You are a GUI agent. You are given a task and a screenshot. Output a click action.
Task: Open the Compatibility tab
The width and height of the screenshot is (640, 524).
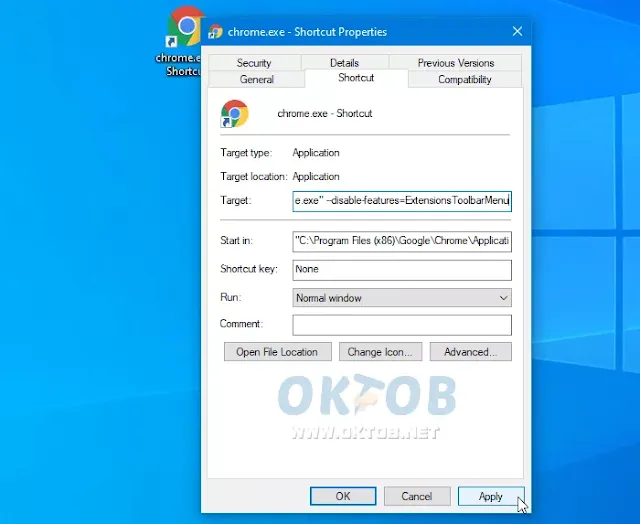click(464, 79)
